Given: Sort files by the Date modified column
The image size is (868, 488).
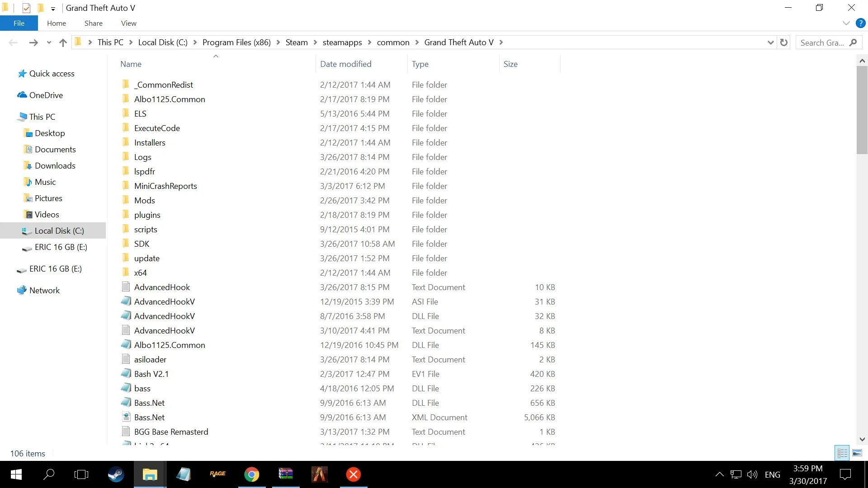Looking at the screenshot, I should coord(345,64).
